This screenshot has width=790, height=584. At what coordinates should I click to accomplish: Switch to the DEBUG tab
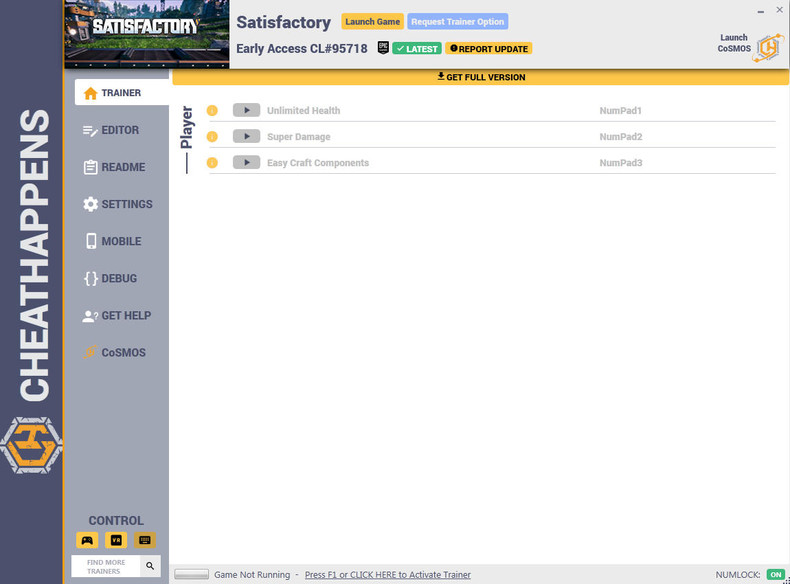coord(110,279)
